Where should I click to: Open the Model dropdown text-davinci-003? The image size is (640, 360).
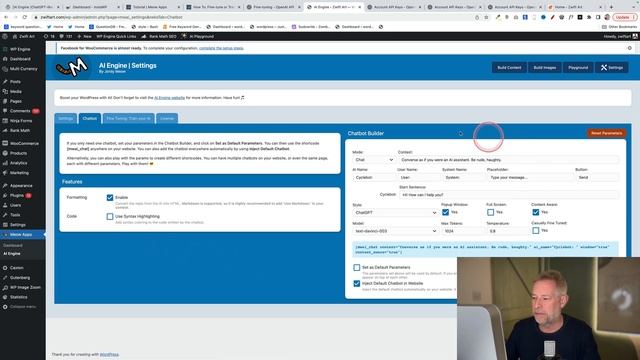(x=395, y=231)
